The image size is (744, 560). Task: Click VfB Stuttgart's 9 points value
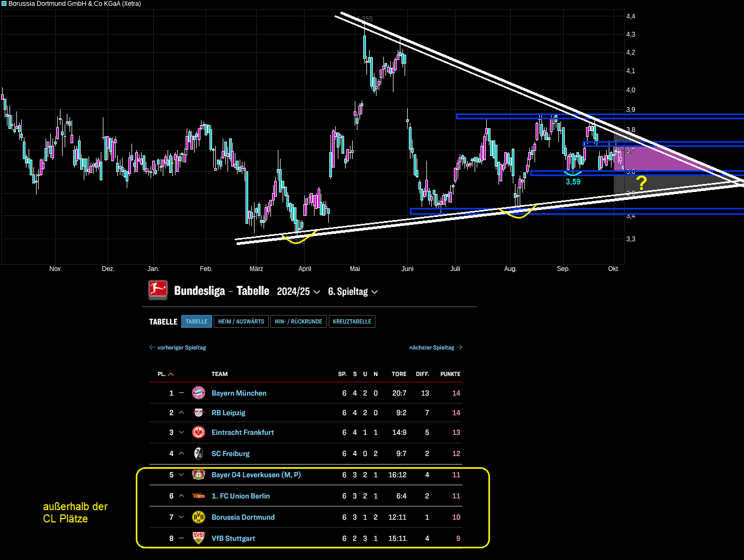458,538
